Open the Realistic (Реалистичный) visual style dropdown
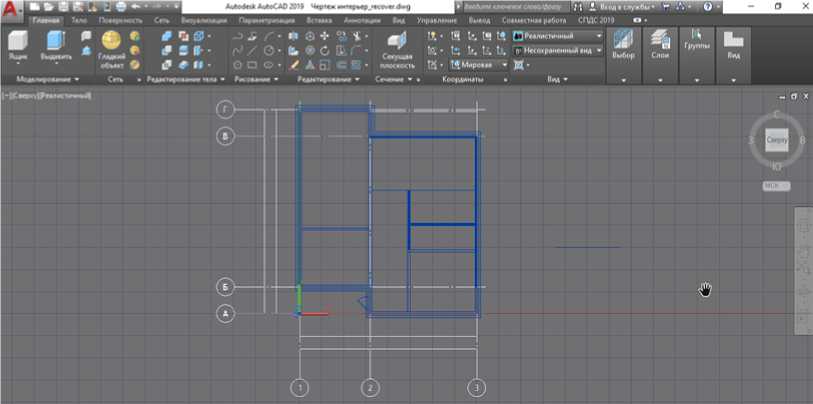 click(x=557, y=36)
